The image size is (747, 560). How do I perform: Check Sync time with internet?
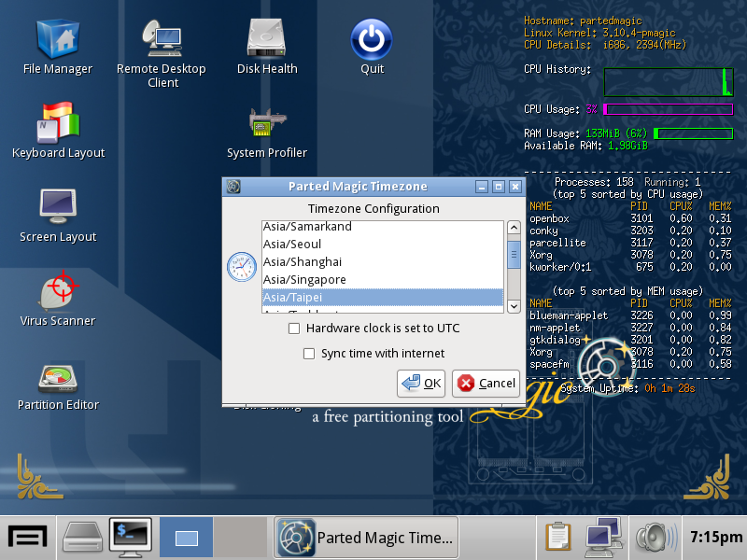point(309,354)
